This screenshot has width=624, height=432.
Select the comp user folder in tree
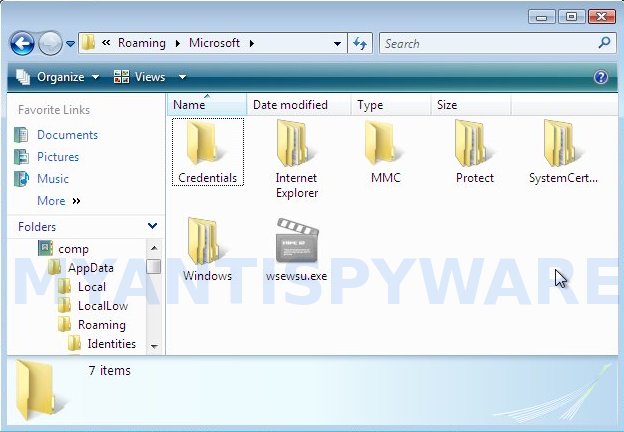(x=73, y=249)
